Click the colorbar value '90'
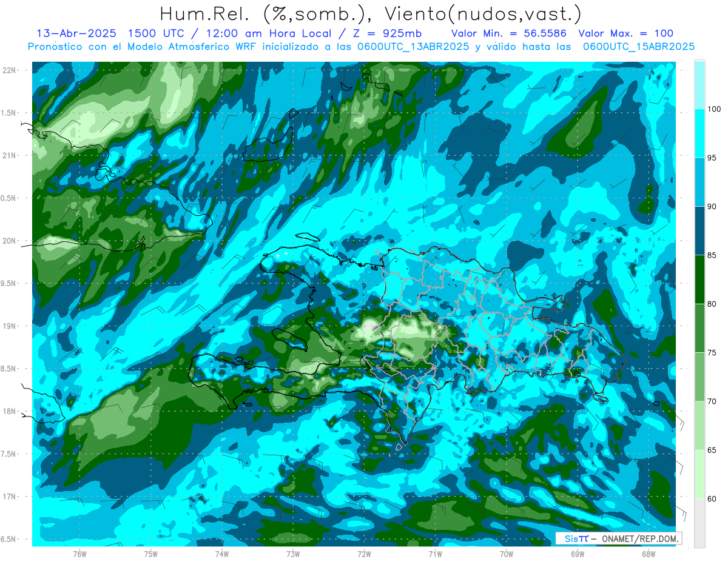This screenshot has width=728, height=562. (713, 207)
